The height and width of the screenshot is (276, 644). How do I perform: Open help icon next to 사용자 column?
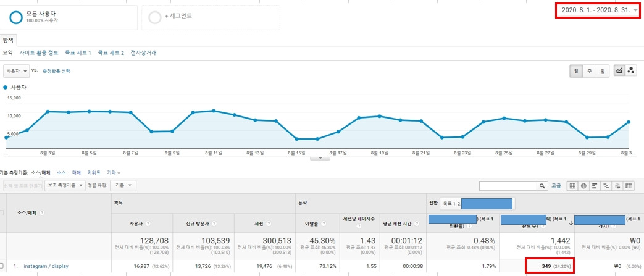[148, 224]
